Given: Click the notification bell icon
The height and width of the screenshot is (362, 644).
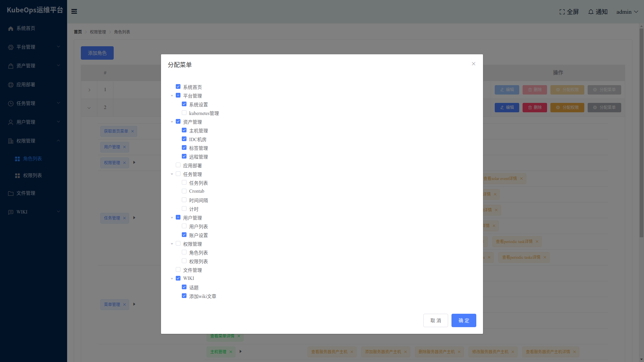Looking at the screenshot, I should 591,12.
